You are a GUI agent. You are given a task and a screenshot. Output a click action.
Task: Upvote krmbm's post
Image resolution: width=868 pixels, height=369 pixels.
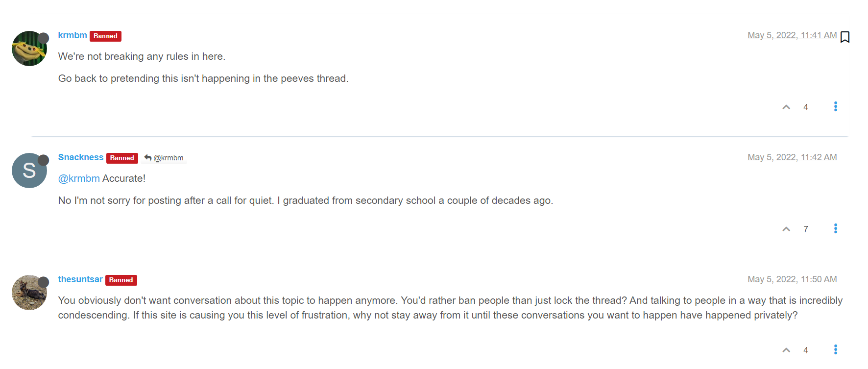click(786, 107)
